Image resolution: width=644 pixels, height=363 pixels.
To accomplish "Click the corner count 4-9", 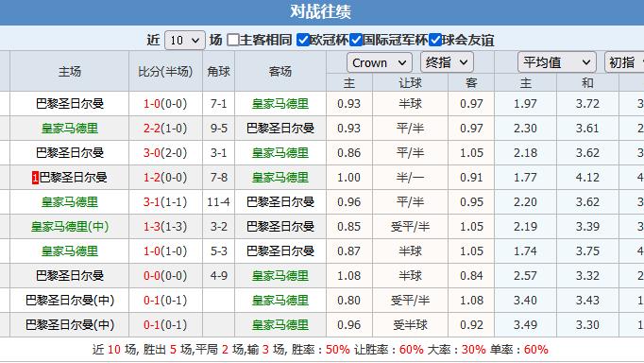I will (x=218, y=276).
